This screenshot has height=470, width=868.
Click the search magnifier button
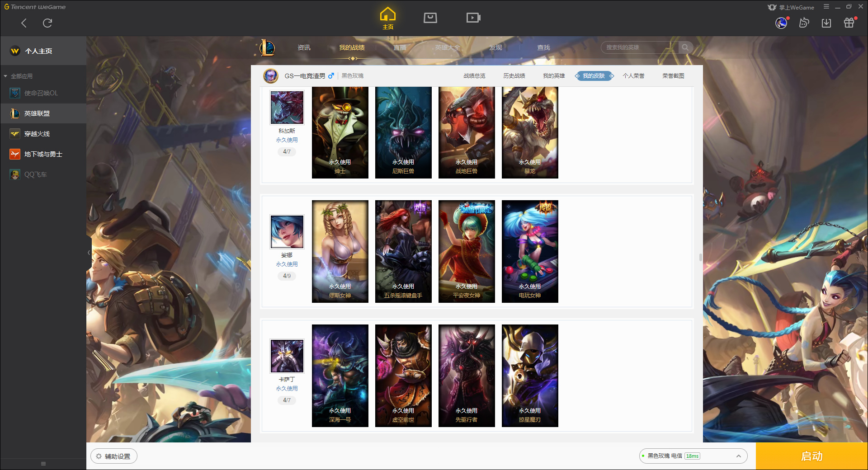(685, 47)
